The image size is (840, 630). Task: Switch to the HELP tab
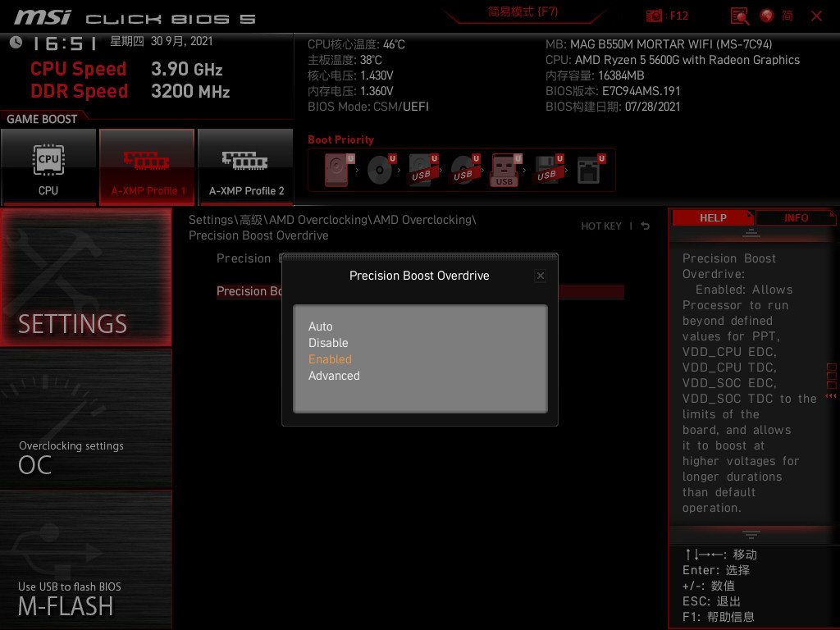(x=713, y=218)
